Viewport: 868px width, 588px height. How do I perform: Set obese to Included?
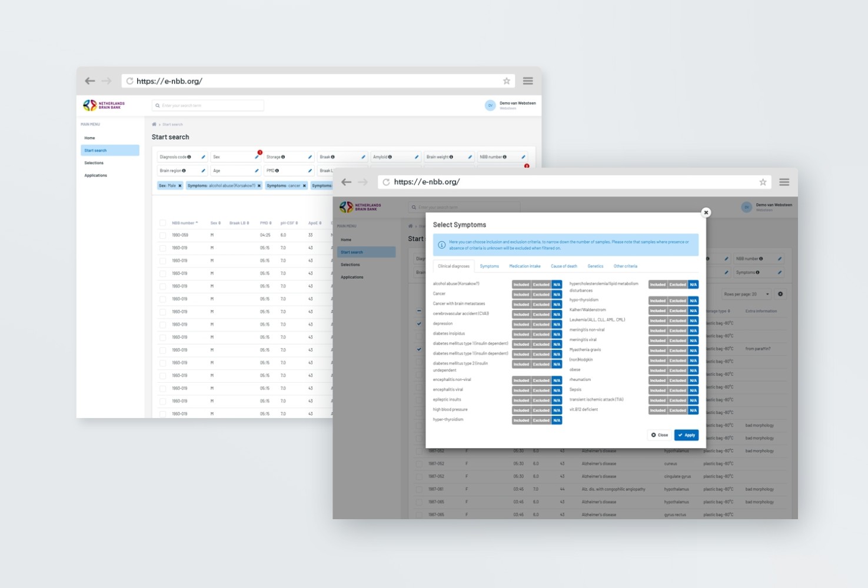pos(658,370)
